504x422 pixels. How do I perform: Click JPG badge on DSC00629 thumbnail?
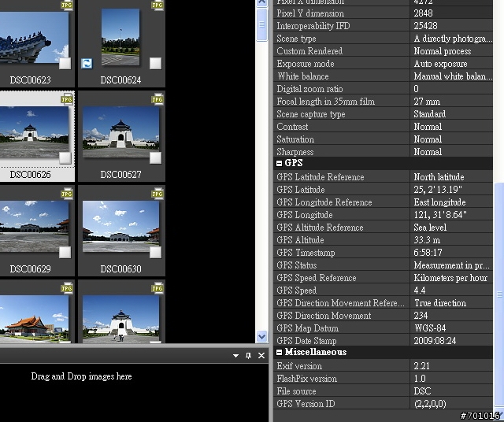[66, 194]
